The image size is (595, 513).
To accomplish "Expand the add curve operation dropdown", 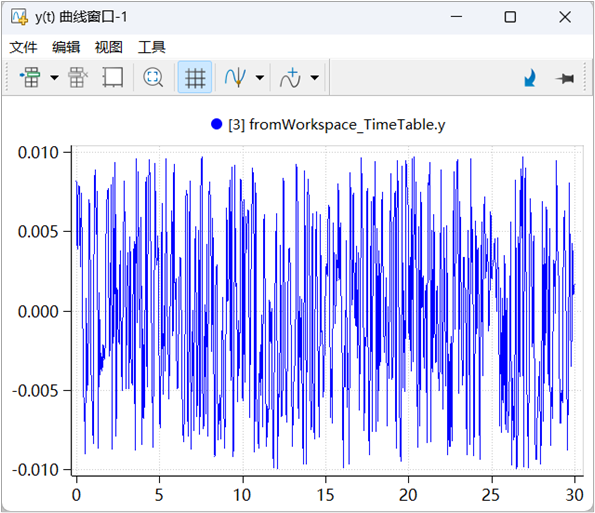I will pyautogui.click(x=315, y=78).
